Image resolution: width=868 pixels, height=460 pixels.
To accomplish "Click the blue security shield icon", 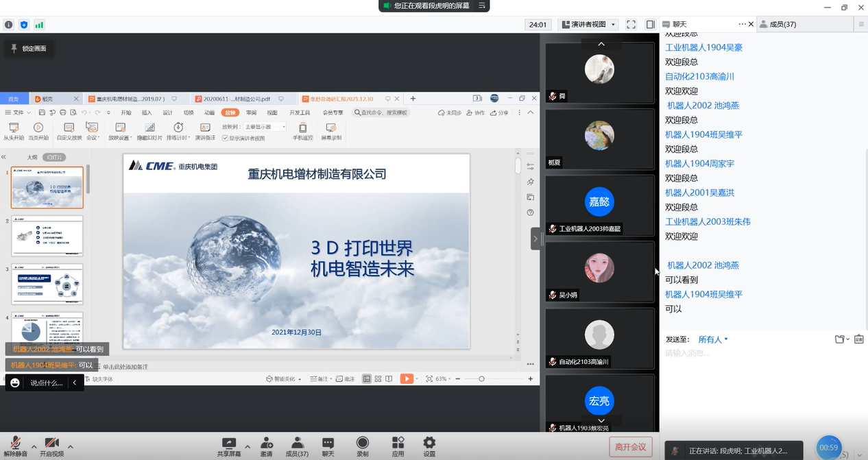I will tap(24, 25).
